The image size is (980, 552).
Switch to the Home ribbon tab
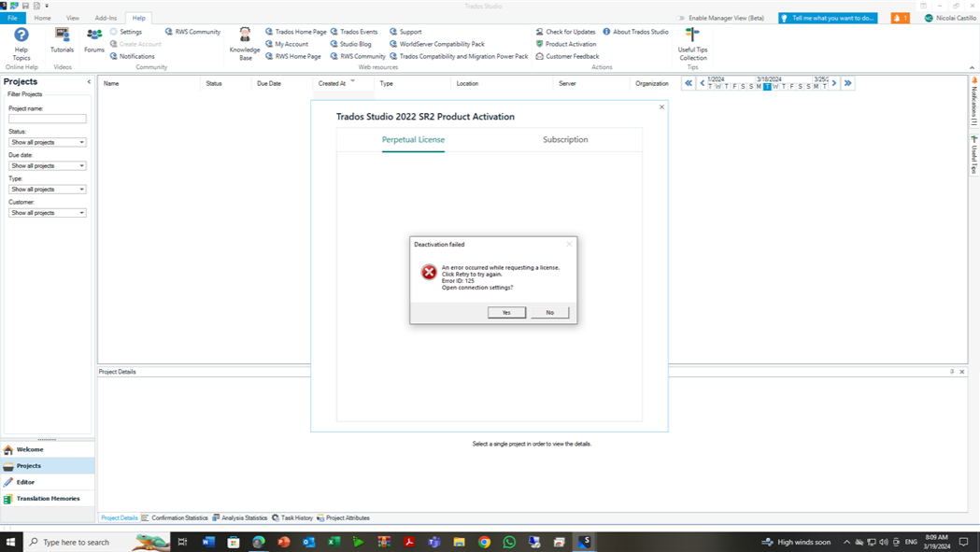pos(42,18)
